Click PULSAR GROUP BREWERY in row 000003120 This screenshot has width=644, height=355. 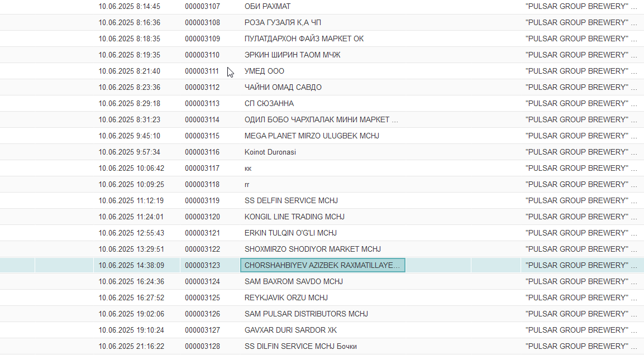581,217
